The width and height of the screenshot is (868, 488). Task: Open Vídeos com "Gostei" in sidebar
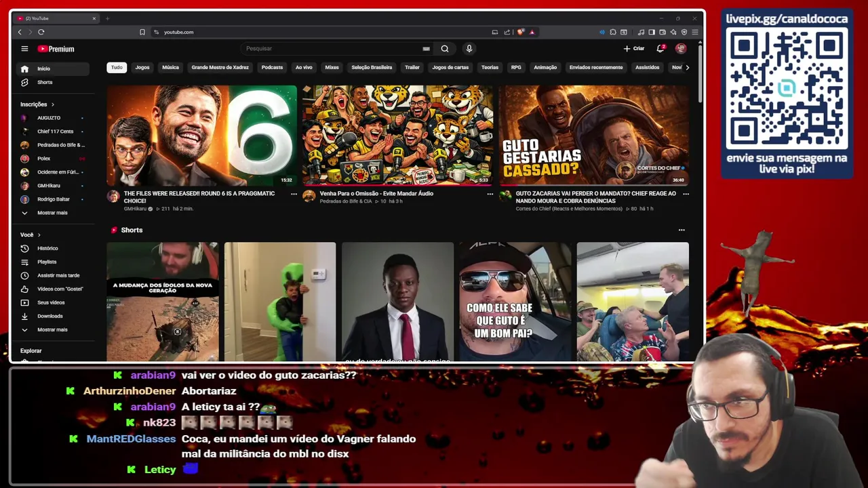[53, 289]
